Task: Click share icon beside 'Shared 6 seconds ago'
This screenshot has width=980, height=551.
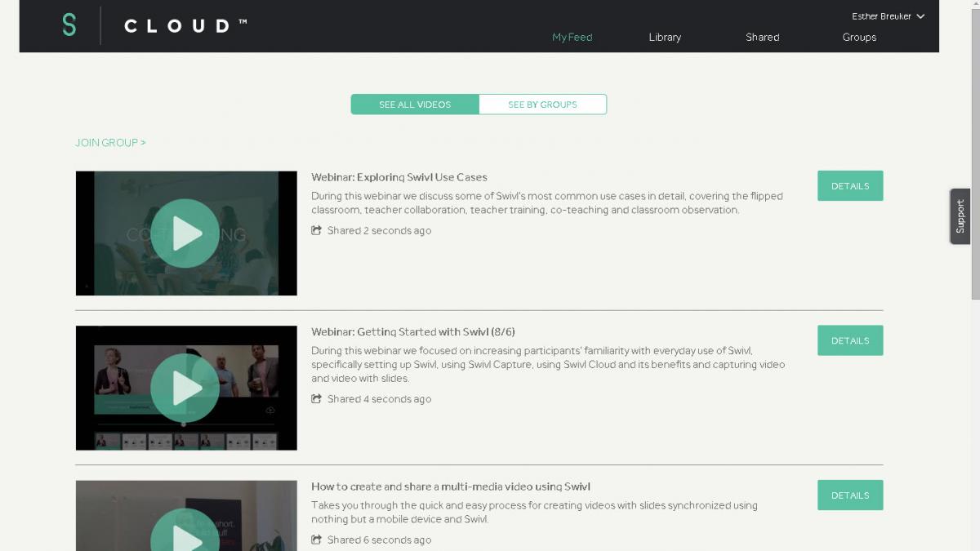Action: 316,540
